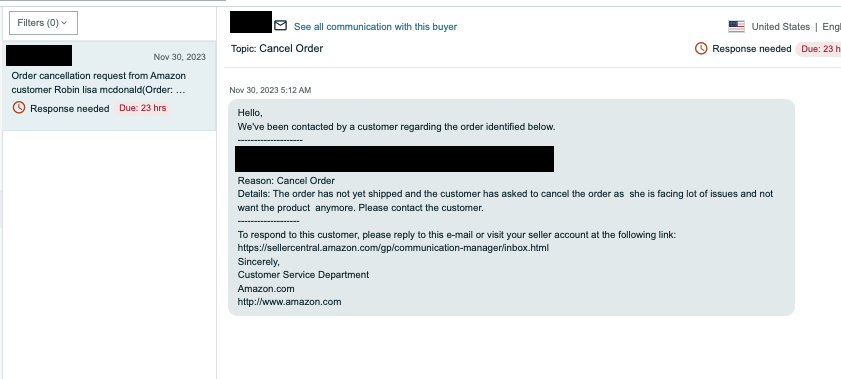This screenshot has width=841, height=379.
Task: Click the envelope icon beside buyer name
Action: pos(281,25)
